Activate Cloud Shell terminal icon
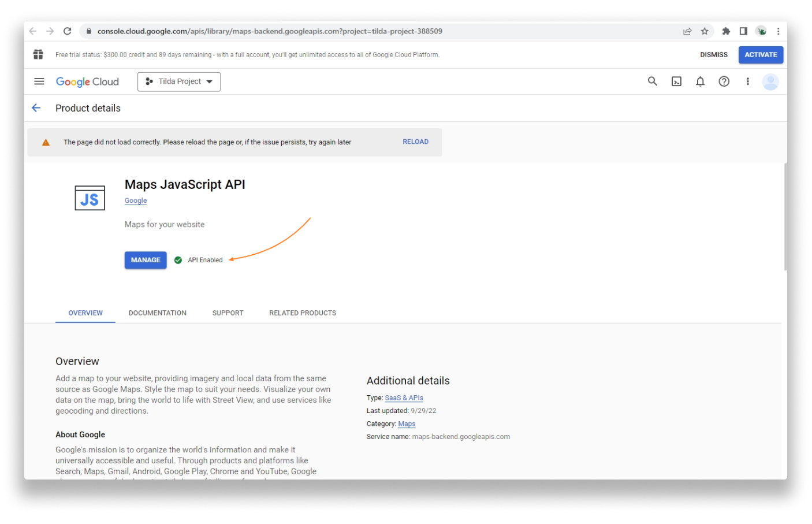Image resolution: width=812 pixels, height=524 pixels. pos(676,81)
